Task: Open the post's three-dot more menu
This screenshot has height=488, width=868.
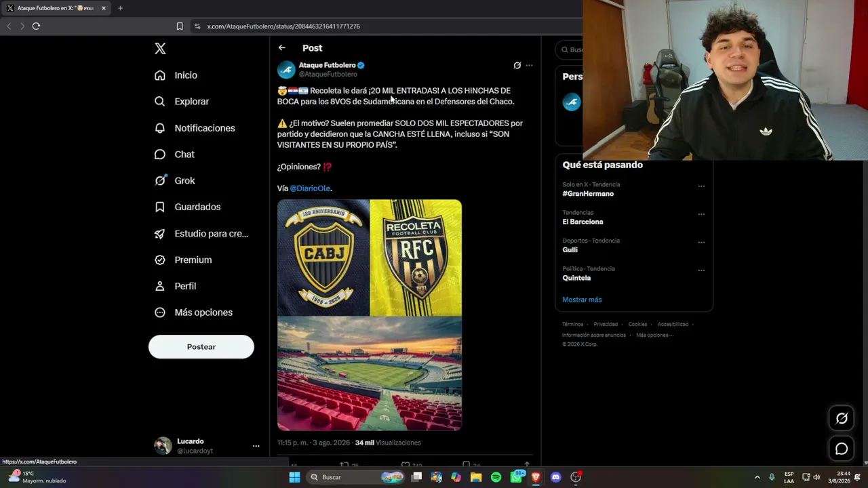Action: point(529,66)
